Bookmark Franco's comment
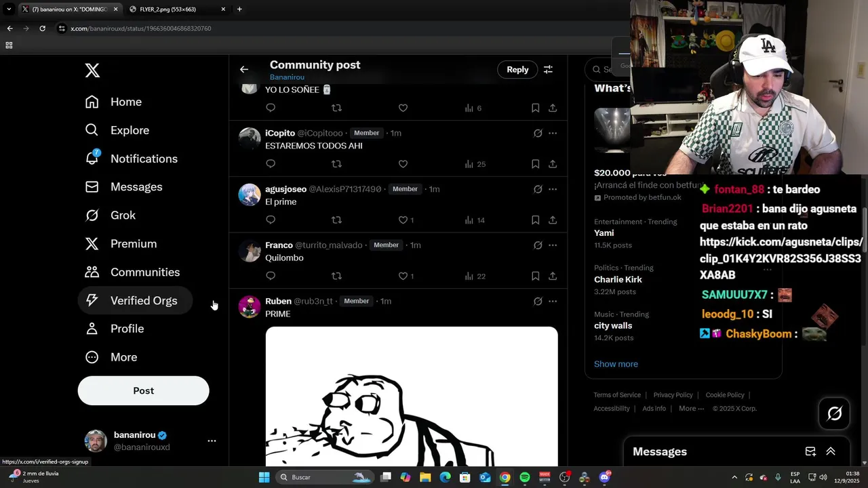Image resolution: width=868 pixels, height=488 pixels. coord(535,276)
